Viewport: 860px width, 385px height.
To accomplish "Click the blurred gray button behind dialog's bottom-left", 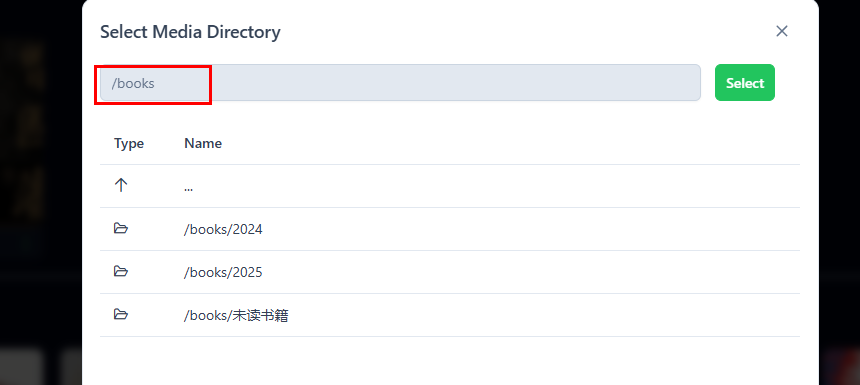I will [x=22, y=366].
